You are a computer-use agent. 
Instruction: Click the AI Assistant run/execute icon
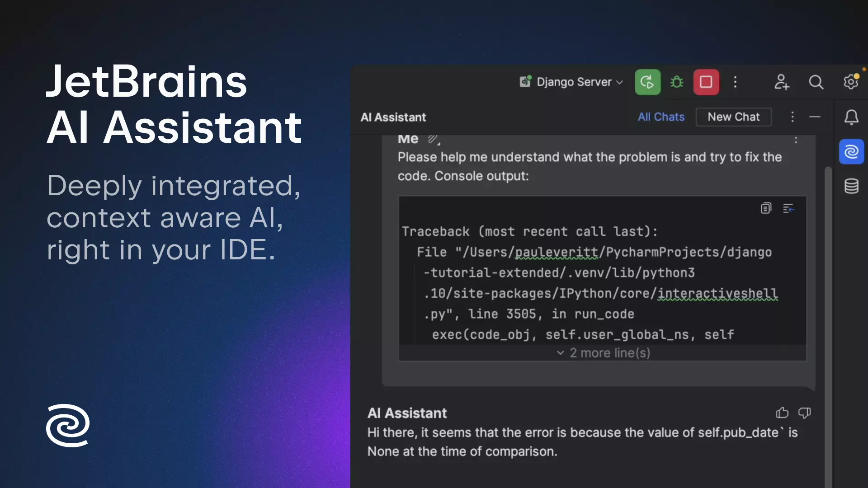[647, 82]
